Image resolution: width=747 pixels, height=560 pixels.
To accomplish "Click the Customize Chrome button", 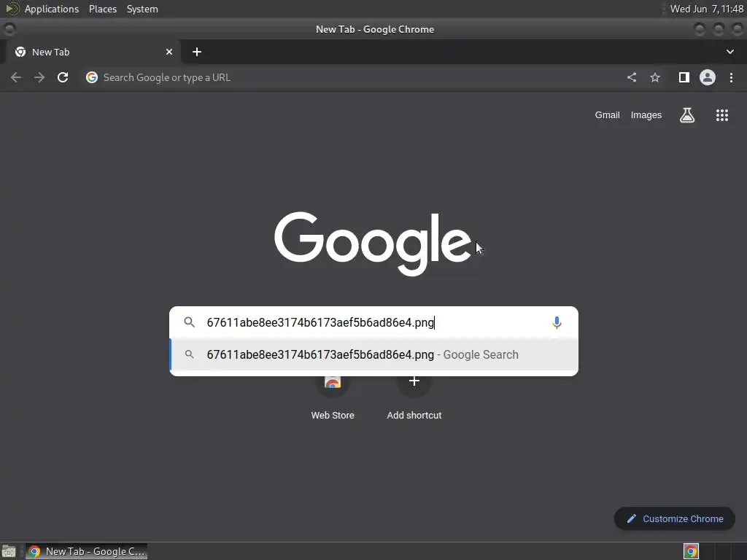I will coord(675,519).
